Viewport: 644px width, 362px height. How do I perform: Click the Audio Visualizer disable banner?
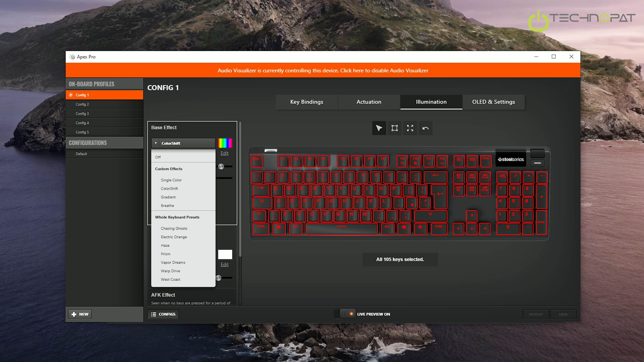pos(323,70)
